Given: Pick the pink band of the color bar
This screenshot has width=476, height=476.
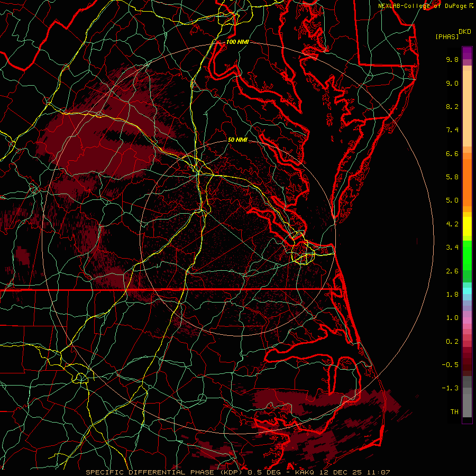Looking at the screenshot, I should (x=467, y=321).
